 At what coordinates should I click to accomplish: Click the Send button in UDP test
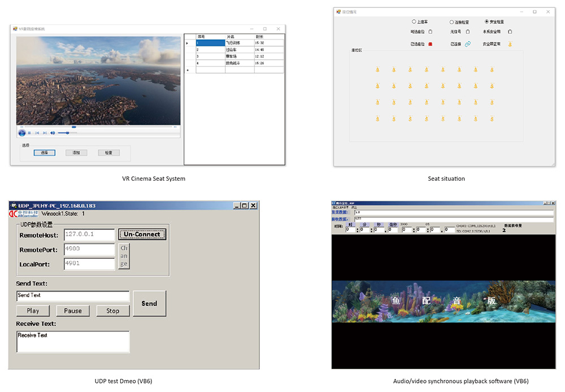[x=149, y=303]
